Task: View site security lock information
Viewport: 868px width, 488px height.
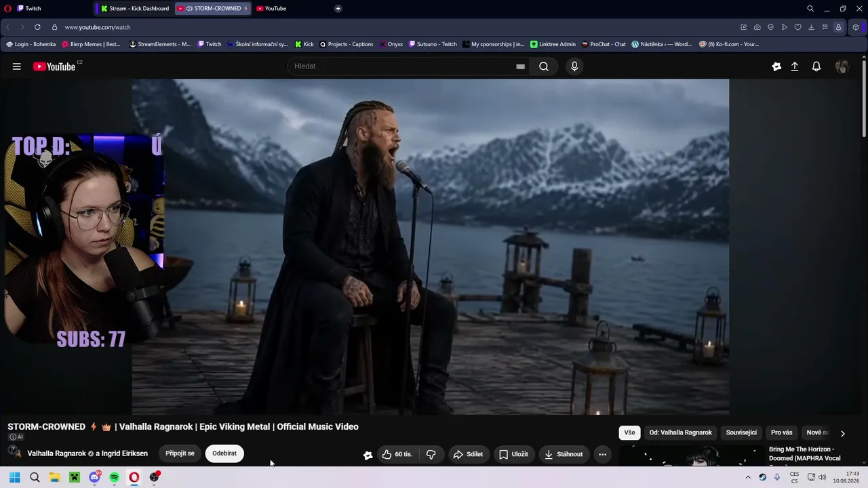Action: (55, 27)
